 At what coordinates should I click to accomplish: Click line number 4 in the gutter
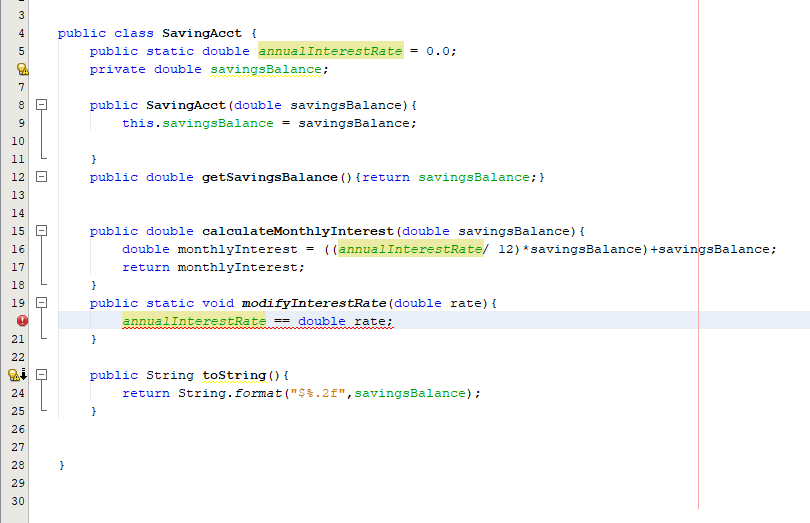21,33
